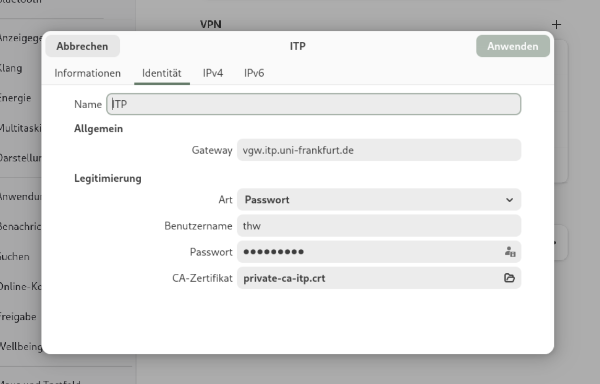This screenshot has height=384, width=600.
Task: Open the IPv4 tab
Action: 213,73
